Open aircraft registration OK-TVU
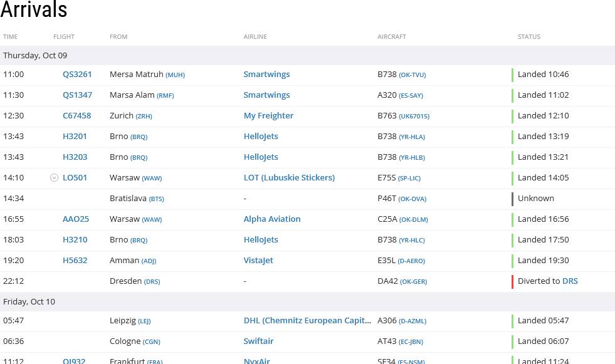The height and width of the screenshot is (364, 615). (x=412, y=75)
